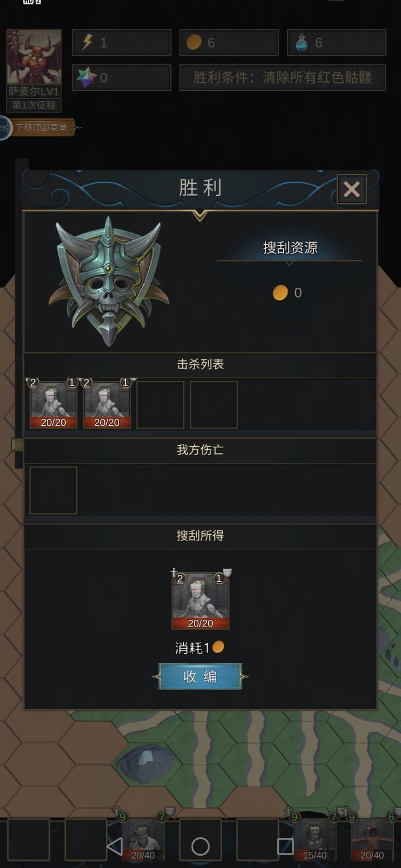Click the lightning energy resource icon
401x868 pixels.
pyautogui.click(x=87, y=43)
